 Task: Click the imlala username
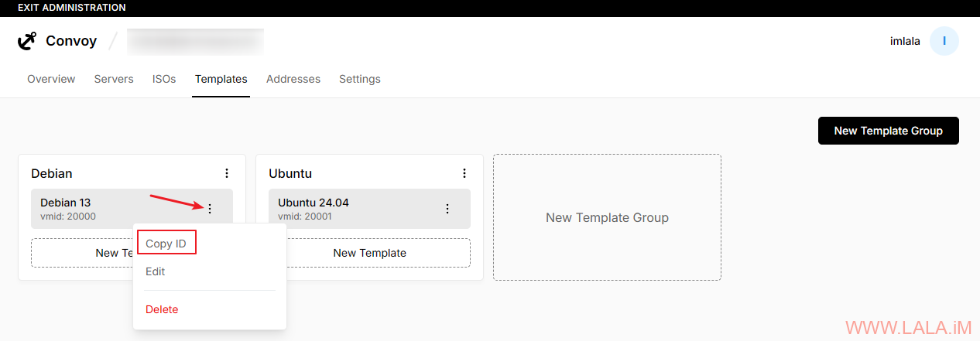click(905, 41)
